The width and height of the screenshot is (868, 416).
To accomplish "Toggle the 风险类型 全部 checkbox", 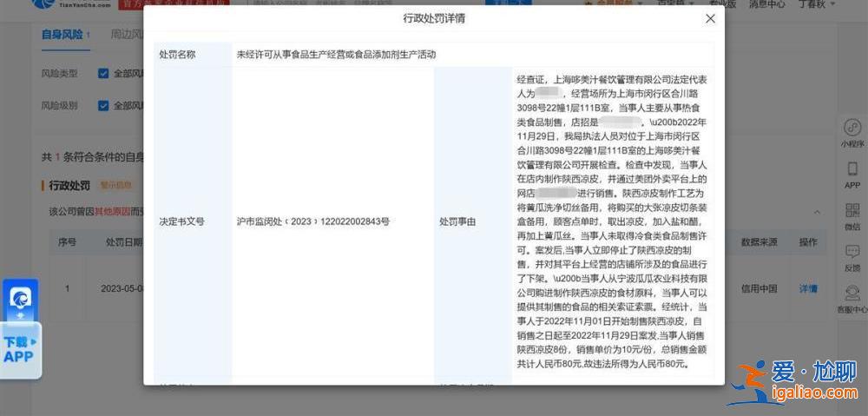I will (x=103, y=73).
